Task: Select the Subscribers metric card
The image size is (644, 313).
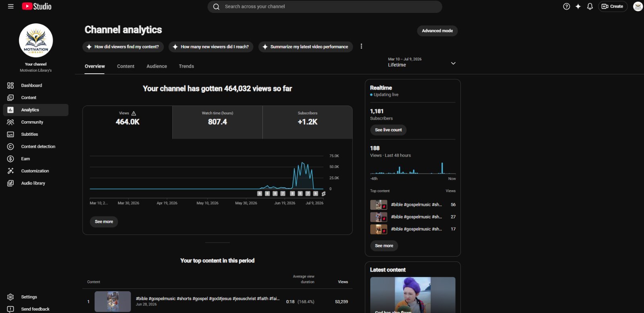Action: [308, 122]
